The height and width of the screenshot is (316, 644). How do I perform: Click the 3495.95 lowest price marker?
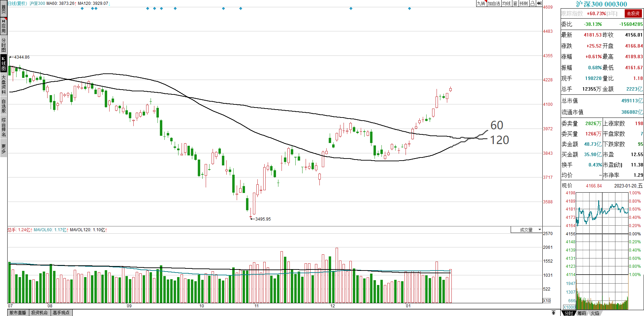[x=263, y=219]
